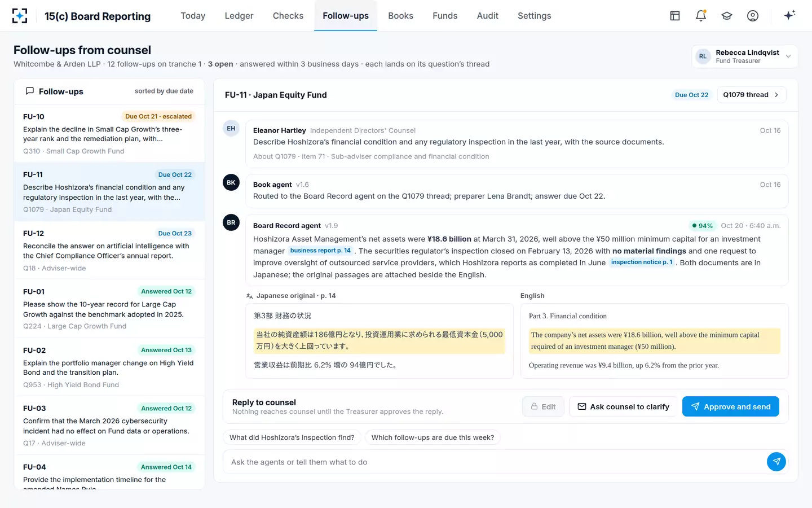Launch the sparkle AI assistant icon

[x=789, y=15]
